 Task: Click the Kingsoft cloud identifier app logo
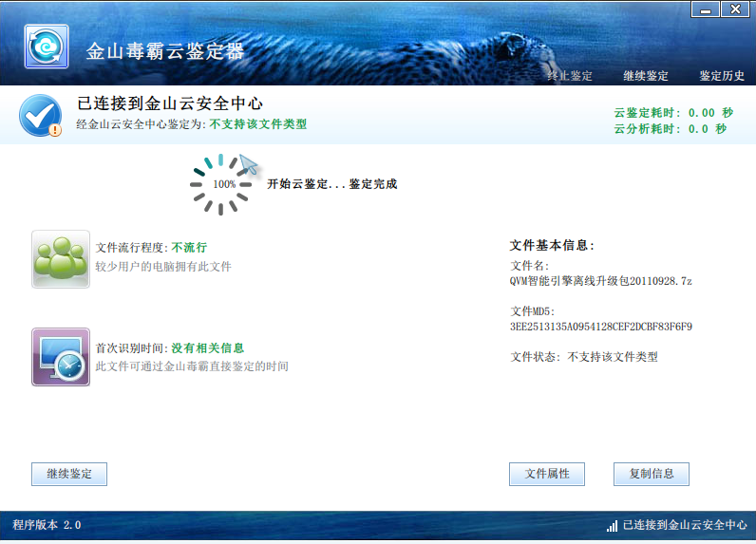(x=47, y=47)
